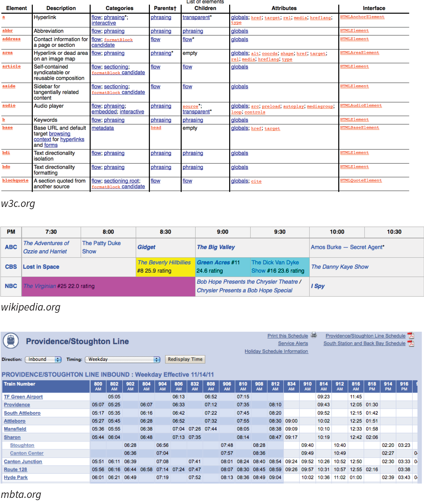Open the I Spy link
Viewport: 424px width, 504px height.
[x=318, y=286]
